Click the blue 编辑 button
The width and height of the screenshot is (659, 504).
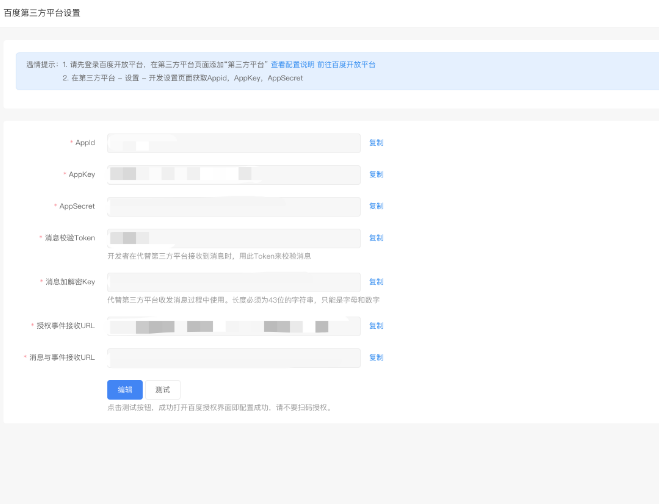pos(125,390)
